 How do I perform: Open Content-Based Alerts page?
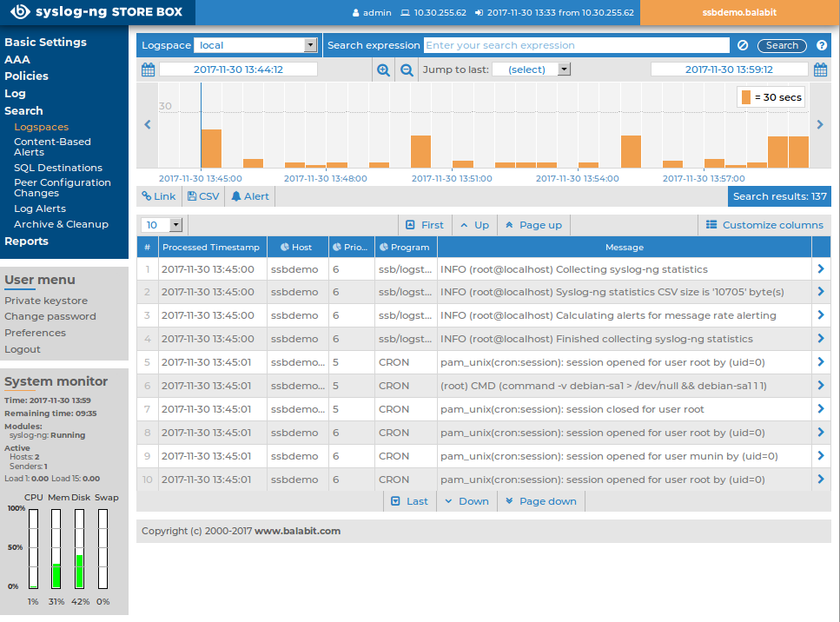(x=52, y=147)
